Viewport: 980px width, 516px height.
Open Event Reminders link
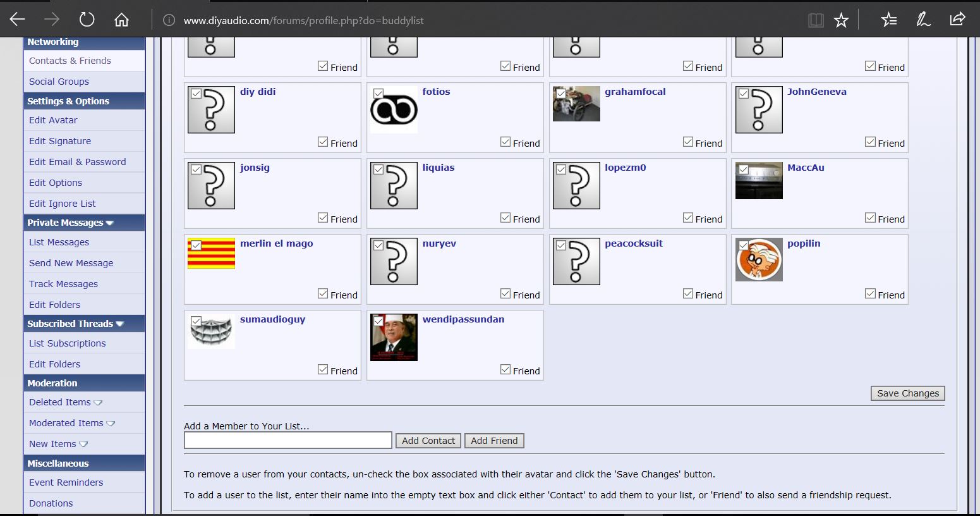[x=66, y=482]
